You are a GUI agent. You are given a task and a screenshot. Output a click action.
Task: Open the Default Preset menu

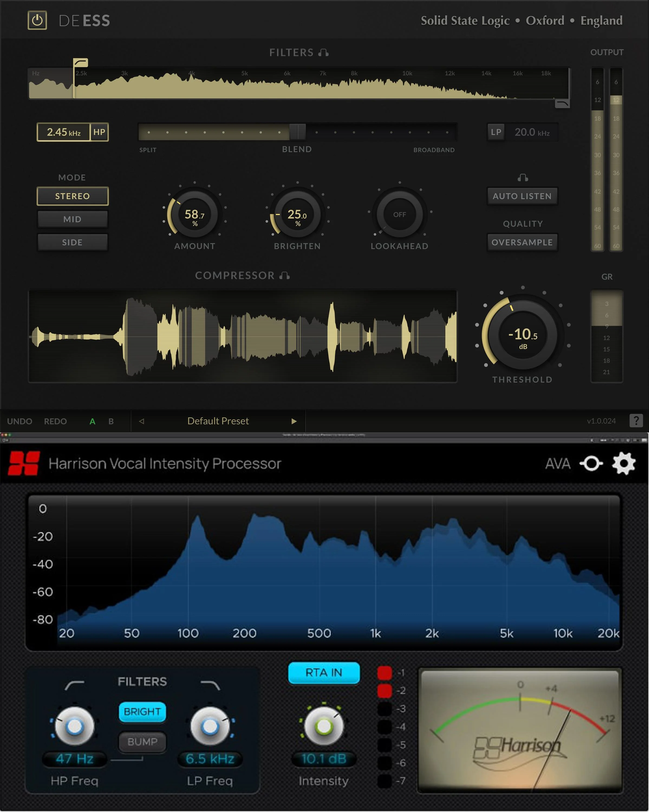218,421
